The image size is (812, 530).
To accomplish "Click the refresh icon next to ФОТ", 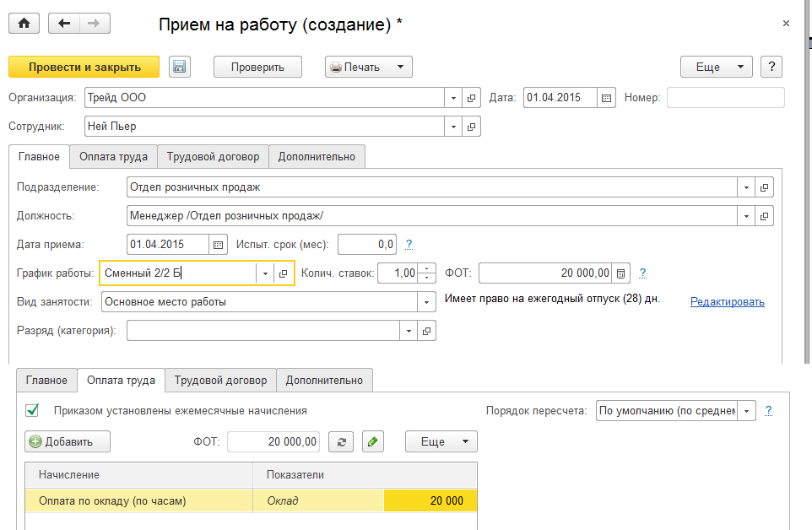I will pos(341,441).
